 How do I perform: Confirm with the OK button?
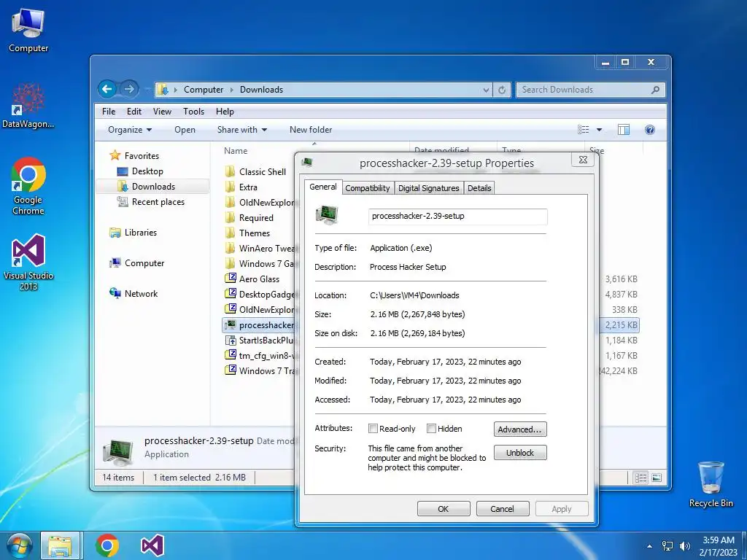[443, 508]
